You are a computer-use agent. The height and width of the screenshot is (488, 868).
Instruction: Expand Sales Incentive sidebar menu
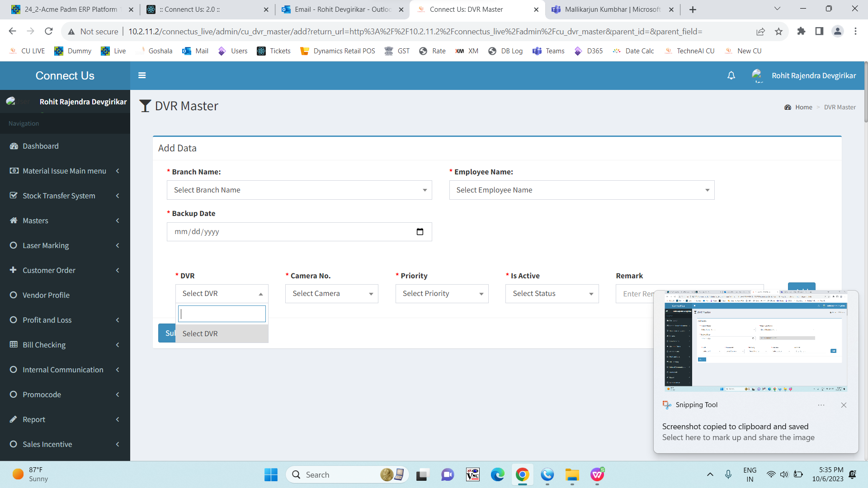coord(65,444)
